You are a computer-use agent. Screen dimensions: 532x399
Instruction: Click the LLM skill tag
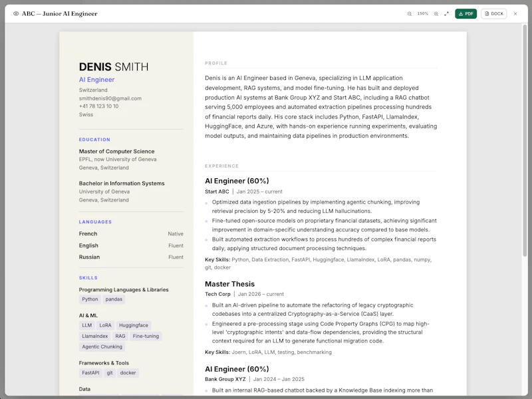coord(87,325)
